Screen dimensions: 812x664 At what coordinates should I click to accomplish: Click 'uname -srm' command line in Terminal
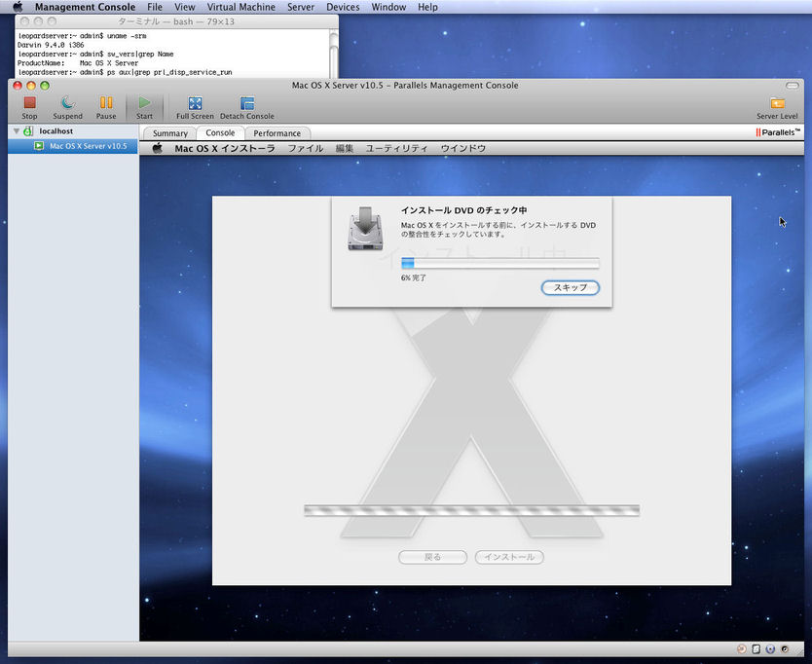pyautogui.click(x=82, y=36)
